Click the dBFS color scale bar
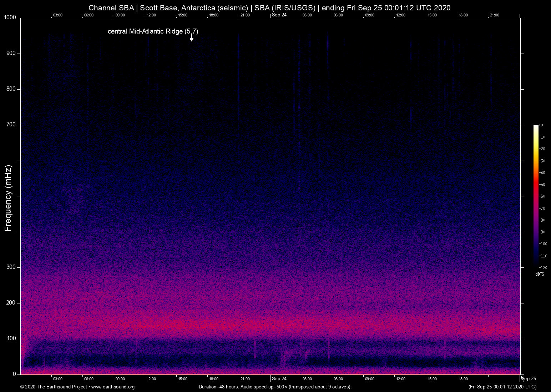This screenshot has width=551, height=392. 536,196
